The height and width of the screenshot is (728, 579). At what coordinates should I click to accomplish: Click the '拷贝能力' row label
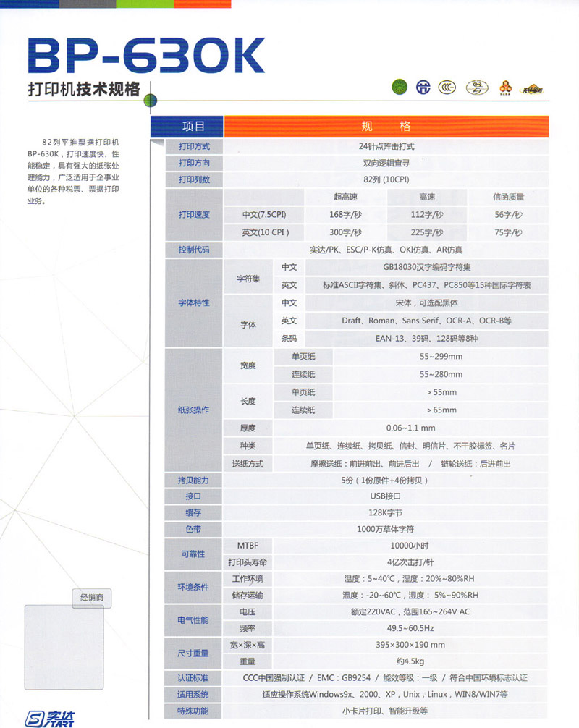[x=193, y=480]
